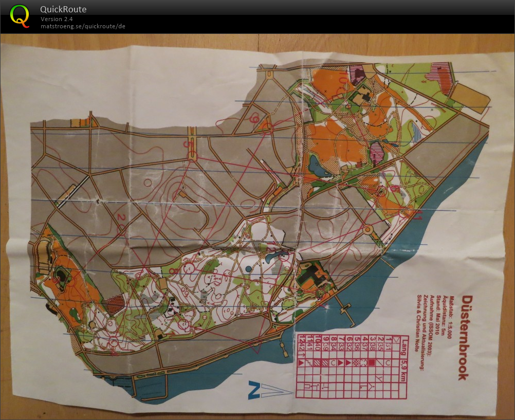Click the red Düsternbrook map title
Screen dimensions: 515x420
(x=466, y=337)
